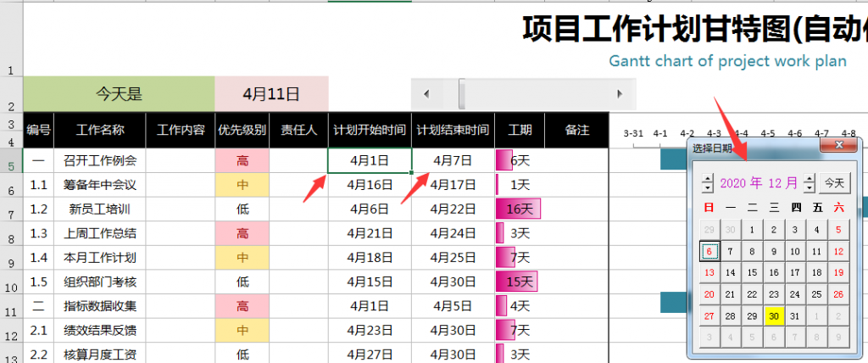The image size is (868, 363).
Task: Pick Saturday the 26th in the calendar
Action: pos(838,294)
